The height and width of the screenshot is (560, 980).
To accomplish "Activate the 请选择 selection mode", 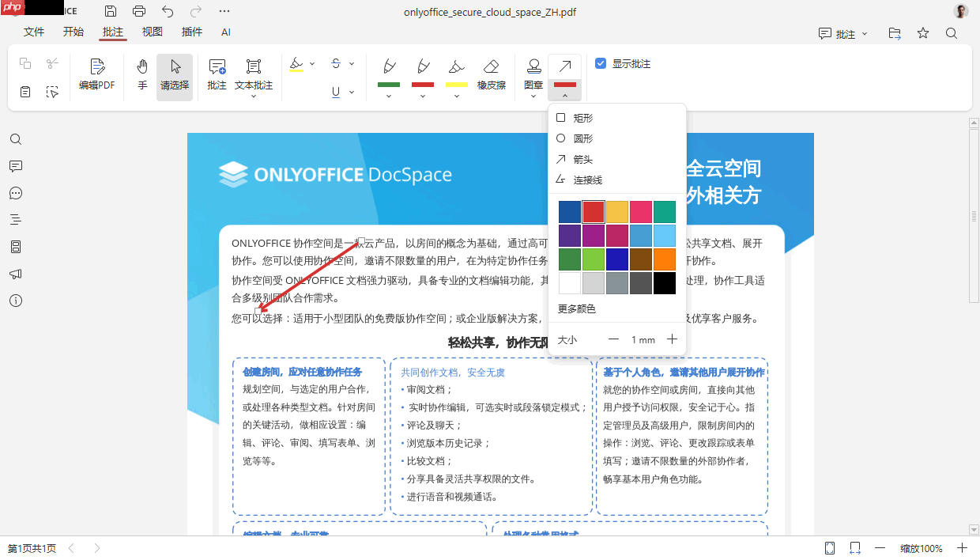I will coord(175,76).
